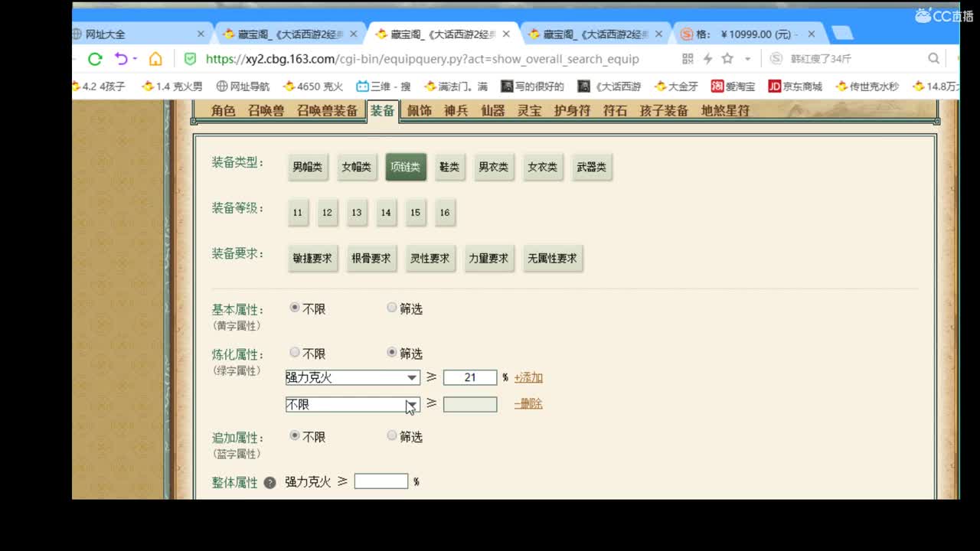980x551 pixels.
Task: Click the purple undo/back arrow icon
Action: pos(121,59)
